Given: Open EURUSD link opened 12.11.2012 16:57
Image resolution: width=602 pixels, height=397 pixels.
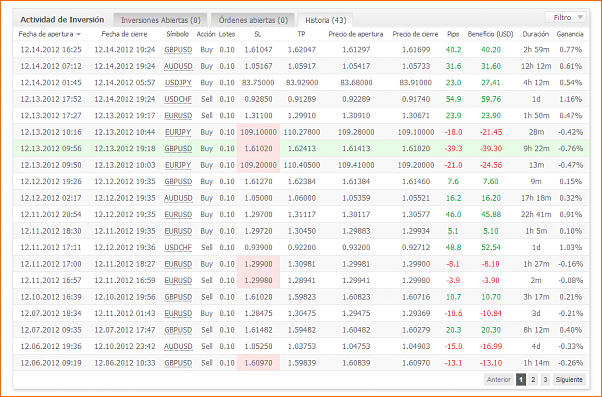Looking at the screenshot, I should (178, 281).
